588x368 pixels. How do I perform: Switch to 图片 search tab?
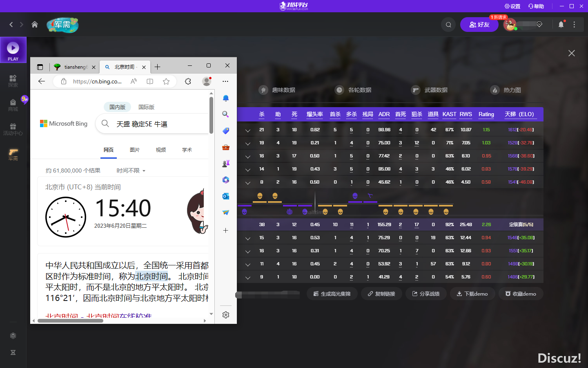pos(135,150)
